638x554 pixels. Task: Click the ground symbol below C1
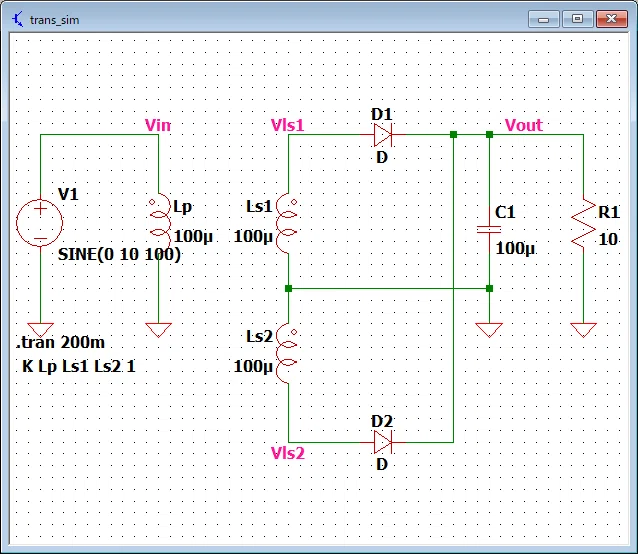pos(489,330)
